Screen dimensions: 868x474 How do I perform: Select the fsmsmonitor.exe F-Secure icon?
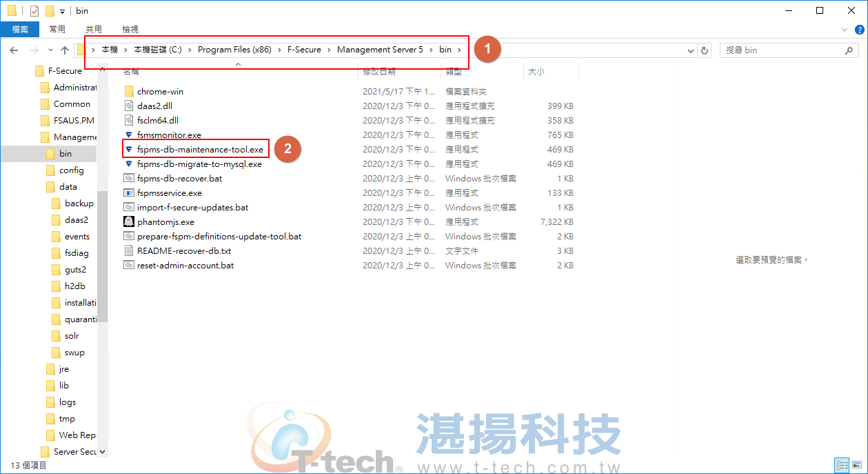(129, 135)
